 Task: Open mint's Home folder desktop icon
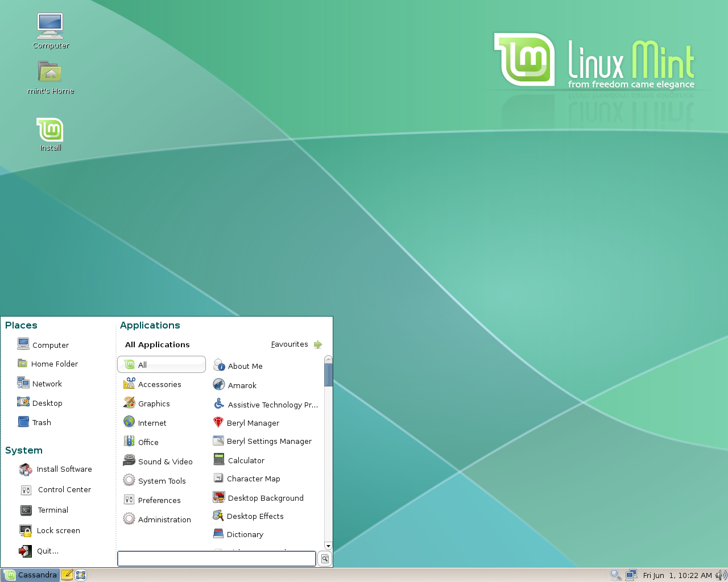tap(51, 78)
